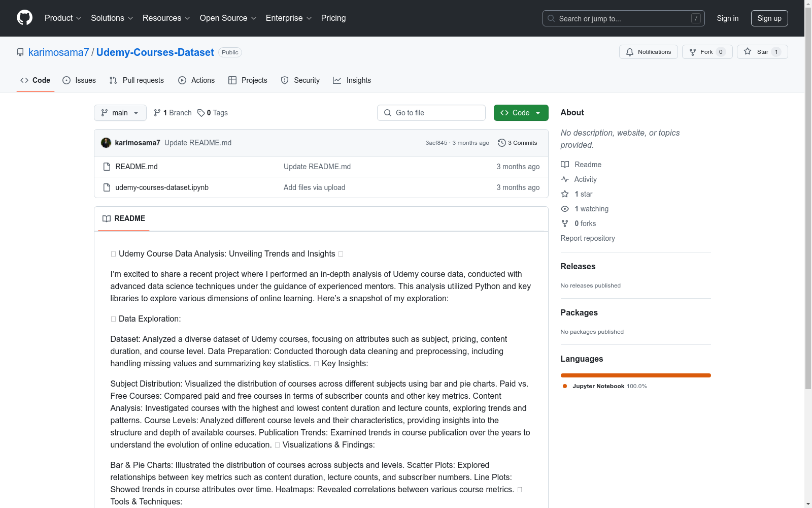The width and height of the screenshot is (812, 508).
Task: Open the Releases heading link
Action: click(x=578, y=266)
